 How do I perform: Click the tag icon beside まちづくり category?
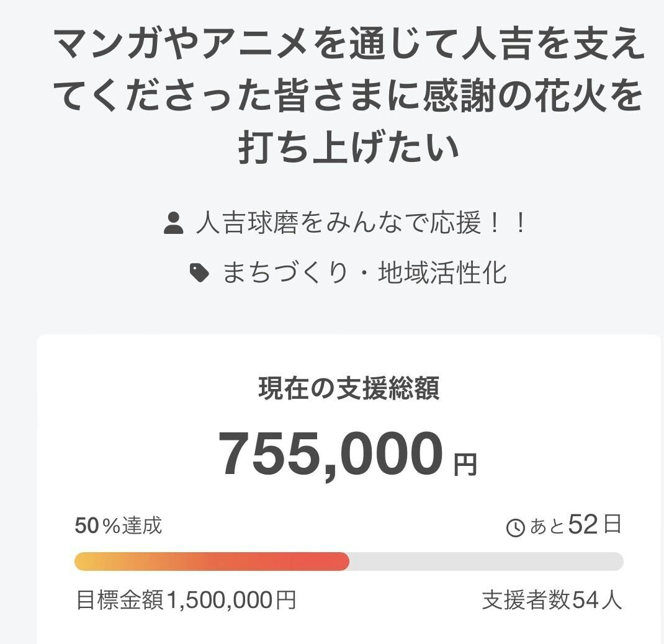199,272
